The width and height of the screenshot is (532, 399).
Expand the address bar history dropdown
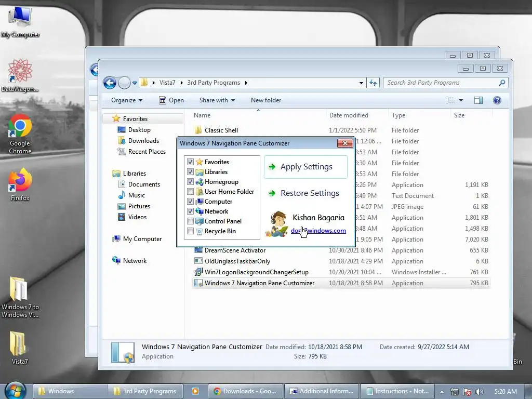[361, 83]
